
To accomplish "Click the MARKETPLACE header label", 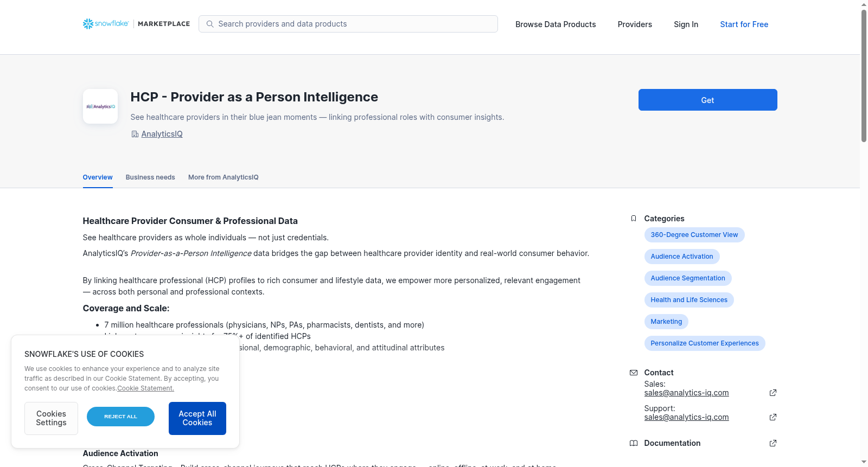I will (x=164, y=24).
